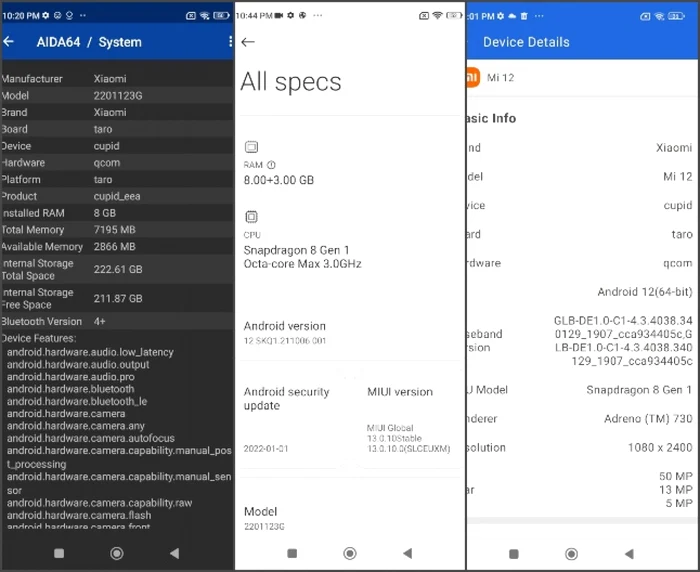Viewport: 700px width, 572px height.
Task: Tap the Mi 12 device header
Action: (x=583, y=78)
